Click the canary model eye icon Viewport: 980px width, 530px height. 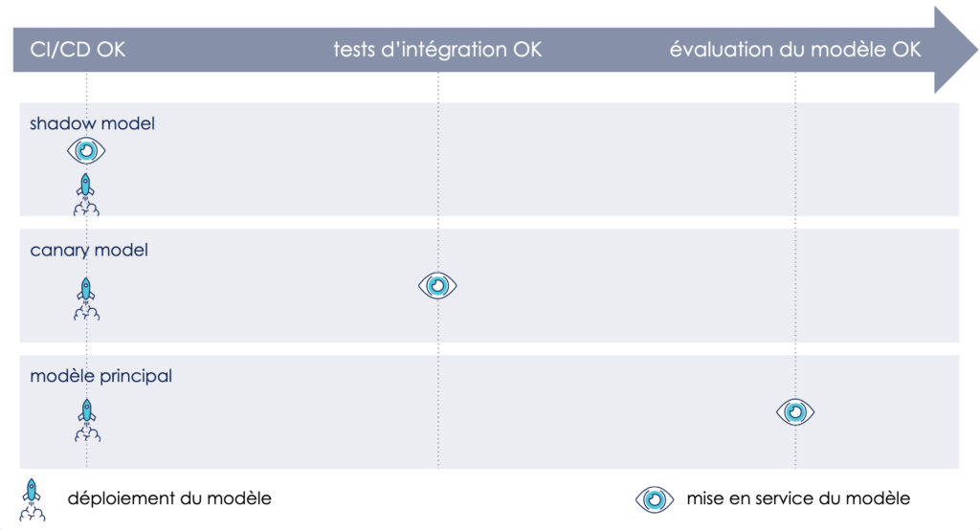[437, 285]
